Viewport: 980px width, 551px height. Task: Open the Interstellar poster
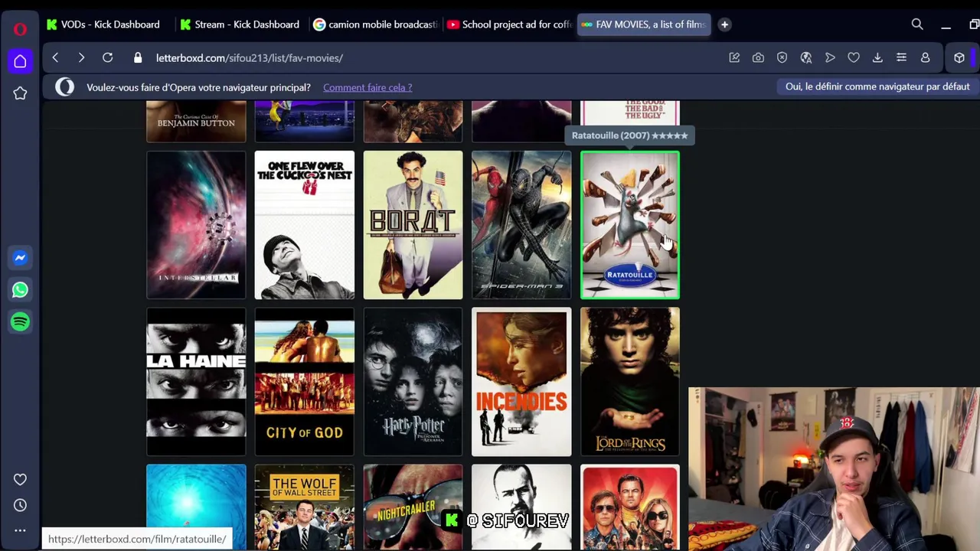(196, 225)
